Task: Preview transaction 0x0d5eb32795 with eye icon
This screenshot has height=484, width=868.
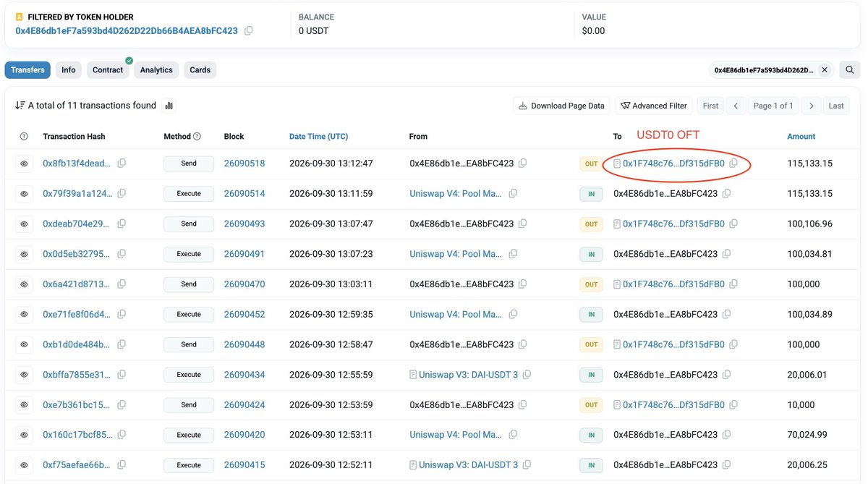Action: 24,254
